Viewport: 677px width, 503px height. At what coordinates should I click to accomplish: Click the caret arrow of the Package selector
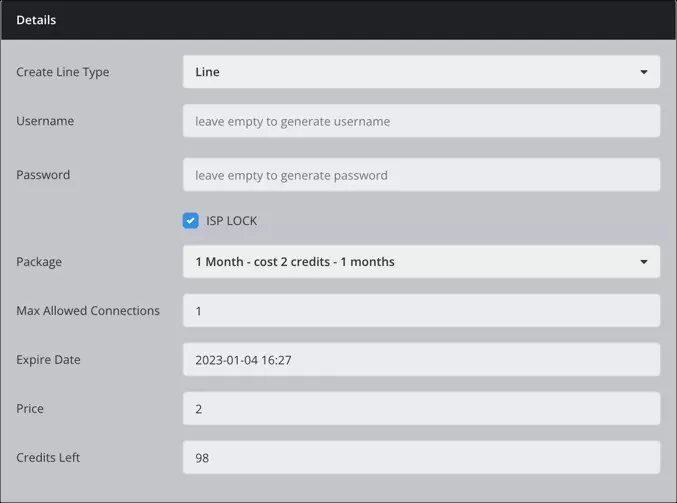(643, 262)
